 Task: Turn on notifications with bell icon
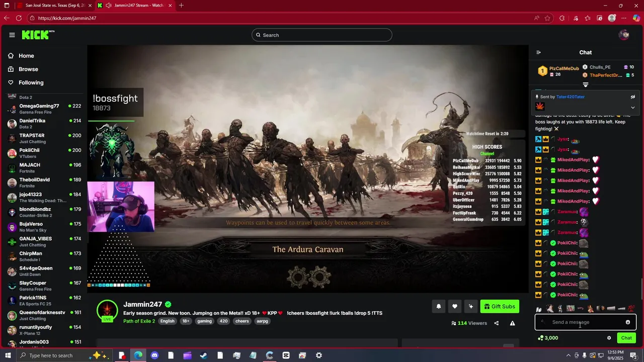click(439, 306)
